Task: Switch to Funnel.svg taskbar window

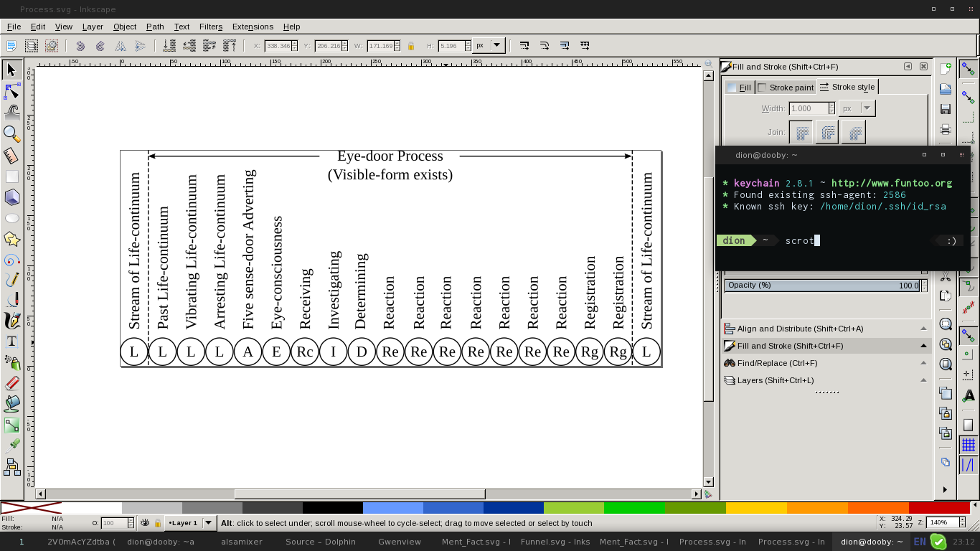Action: pyautogui.click(x=555, y=542)
